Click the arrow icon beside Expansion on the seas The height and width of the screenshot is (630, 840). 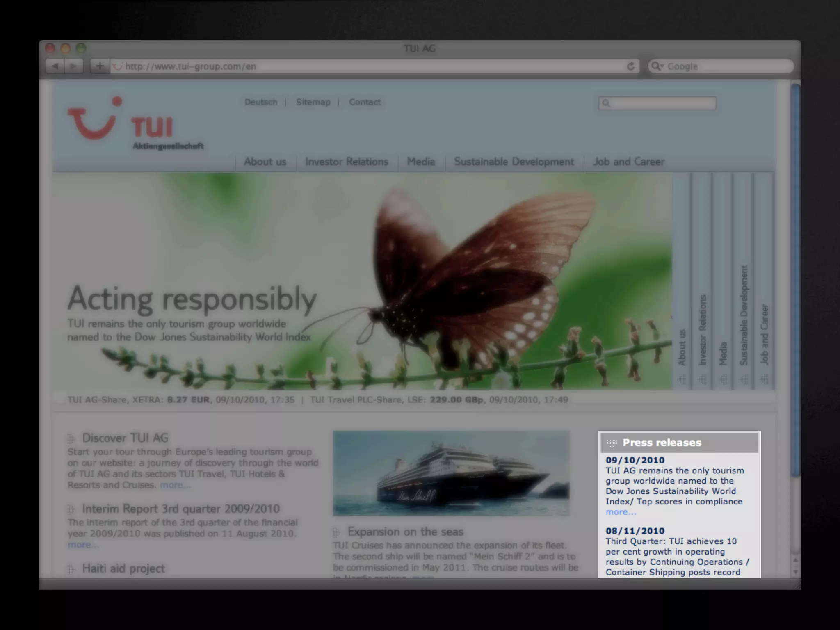[x=337, y=533]
